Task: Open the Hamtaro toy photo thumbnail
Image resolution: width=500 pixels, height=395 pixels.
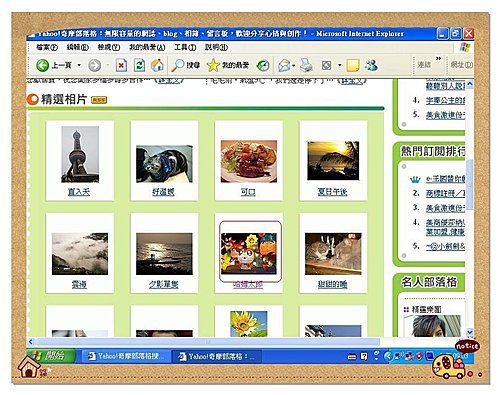Action: [249, 254]
